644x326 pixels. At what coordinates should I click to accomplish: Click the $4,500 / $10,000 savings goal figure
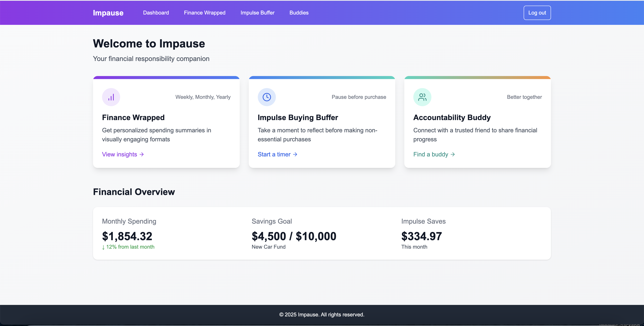pyautogui.click(x=294, y=236)
